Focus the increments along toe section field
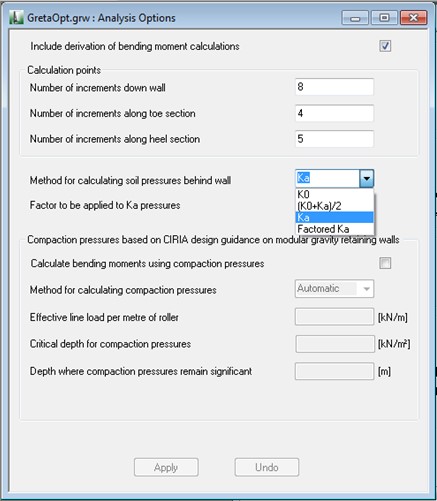Viewport: 437px width, 501px height. coord(334,113)
